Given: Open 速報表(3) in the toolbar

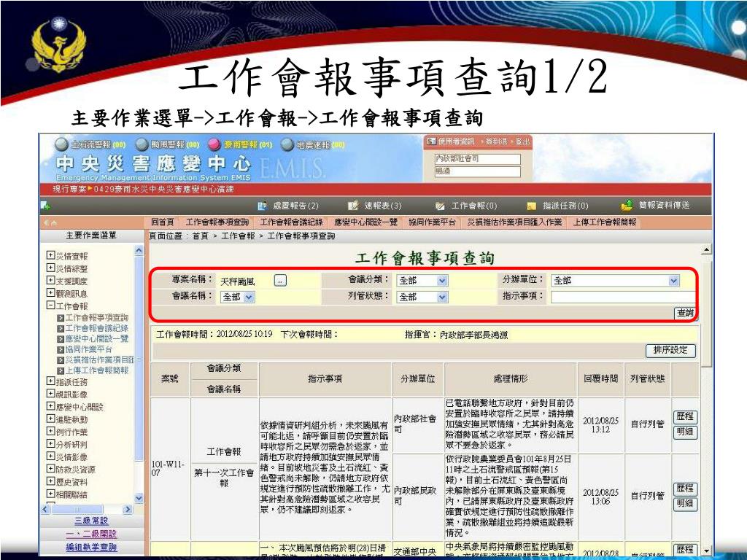Looking at the screenshot, I should (375, 206).
